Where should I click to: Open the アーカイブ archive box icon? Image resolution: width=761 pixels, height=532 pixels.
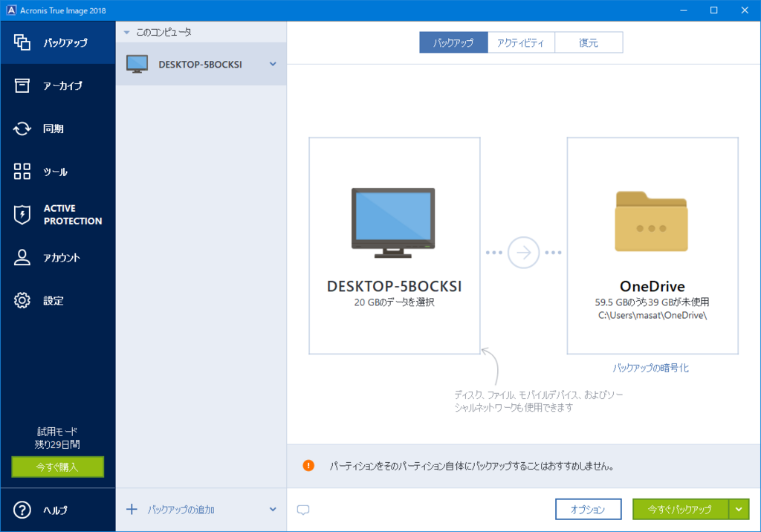(x=22, y=85)
